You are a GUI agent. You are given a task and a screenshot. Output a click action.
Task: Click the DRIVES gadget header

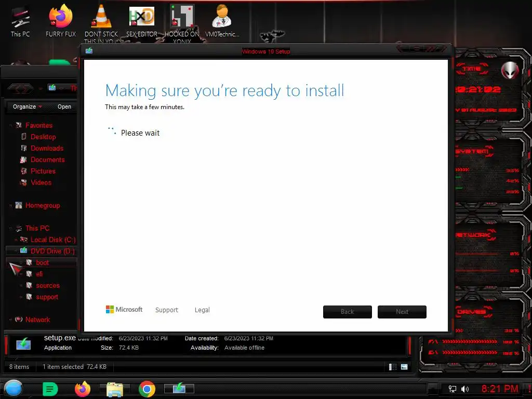tap(473, 312)
